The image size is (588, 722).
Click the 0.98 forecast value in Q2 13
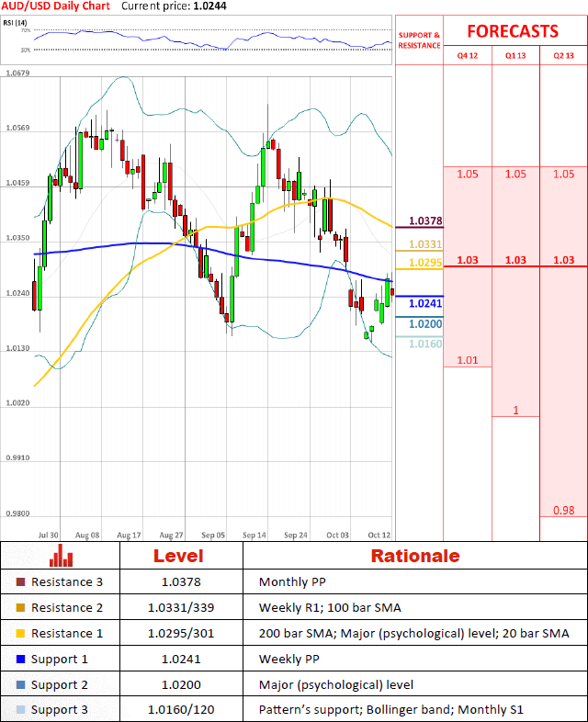(x=563, y=511)
